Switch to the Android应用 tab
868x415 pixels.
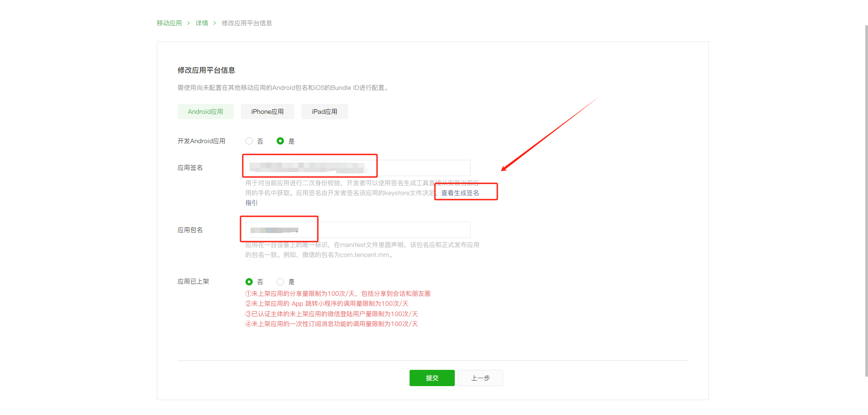[206, 112]
